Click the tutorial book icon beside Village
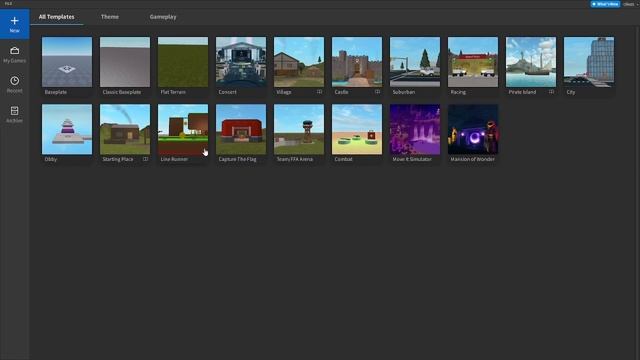 click(319, 92)
